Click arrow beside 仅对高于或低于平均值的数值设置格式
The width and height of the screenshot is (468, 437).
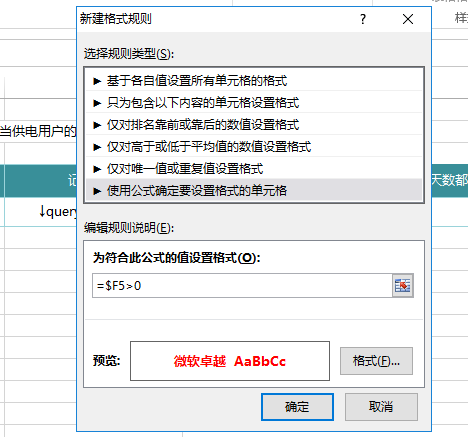[97, 147]
